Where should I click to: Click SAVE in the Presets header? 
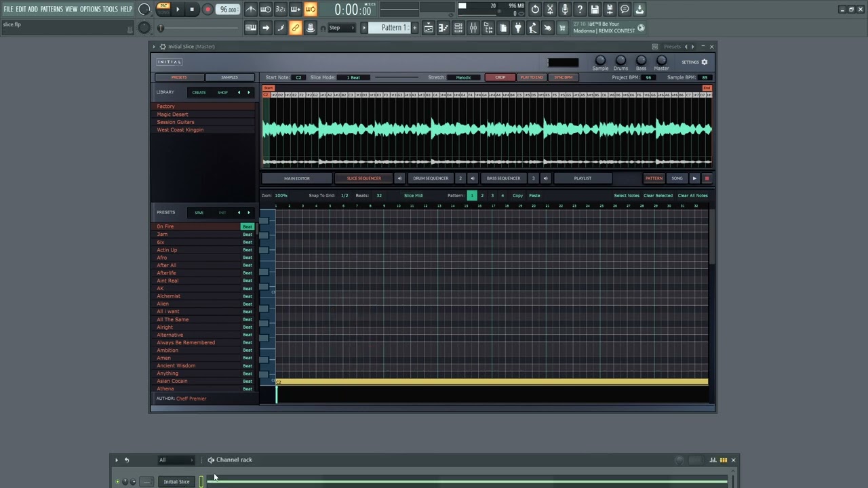pyautogui.click(x=199, y=213)
